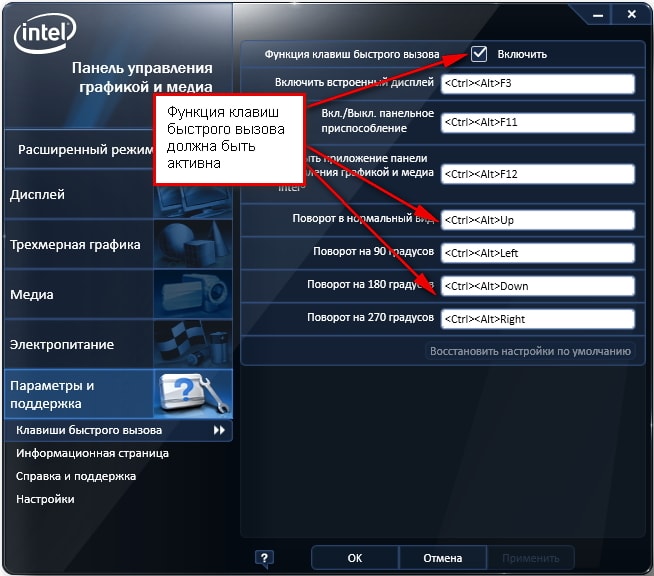654x576 pixels.
Task: Click Восстановить настройки по умолчанию
Action: 531,351
